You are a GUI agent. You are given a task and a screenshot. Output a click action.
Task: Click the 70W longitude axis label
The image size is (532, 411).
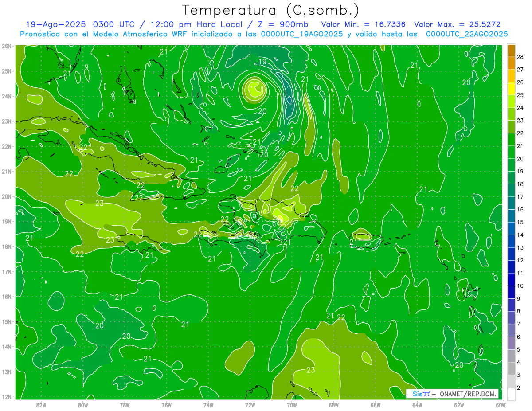292,405
